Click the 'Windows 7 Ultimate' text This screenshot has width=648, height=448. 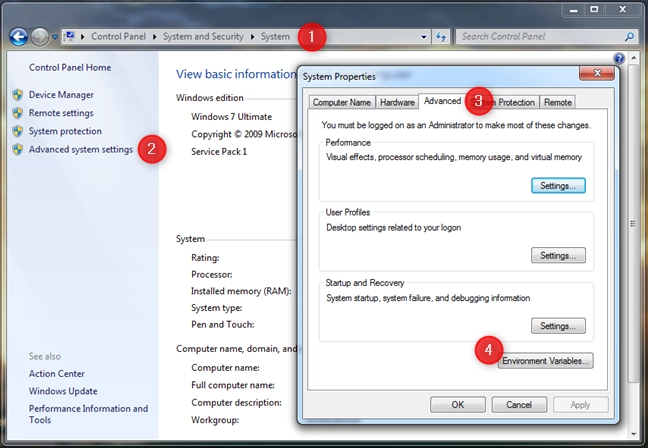point(231,117)
